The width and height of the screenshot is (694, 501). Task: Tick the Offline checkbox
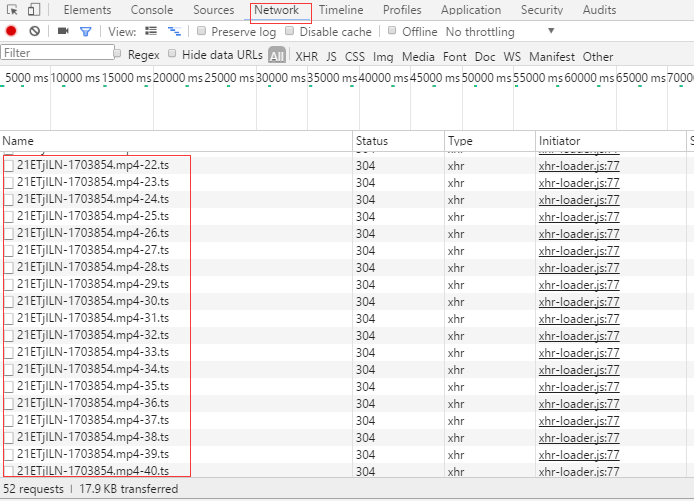(393, 31)
